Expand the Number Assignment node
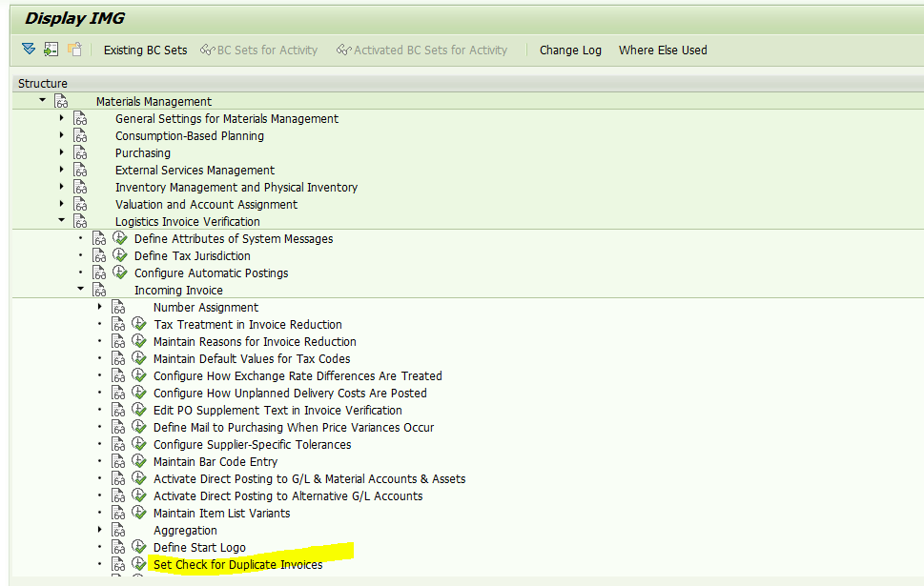 click(x=100, y=307)
